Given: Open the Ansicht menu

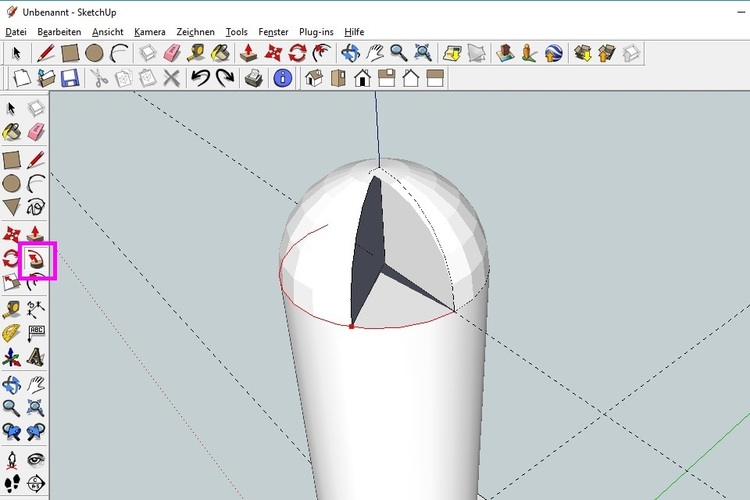Looking at the screenshot, I should click(108, 32).
